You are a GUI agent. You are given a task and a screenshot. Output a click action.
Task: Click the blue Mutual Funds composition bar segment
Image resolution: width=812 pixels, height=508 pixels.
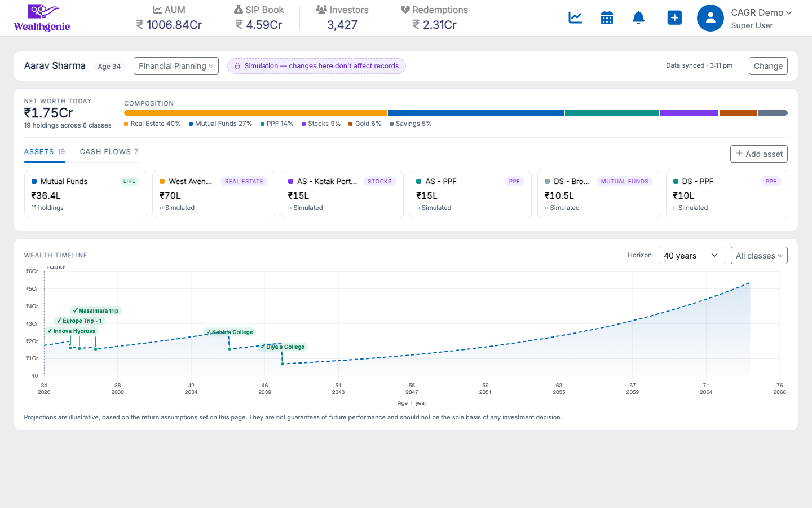coord(476,113)
